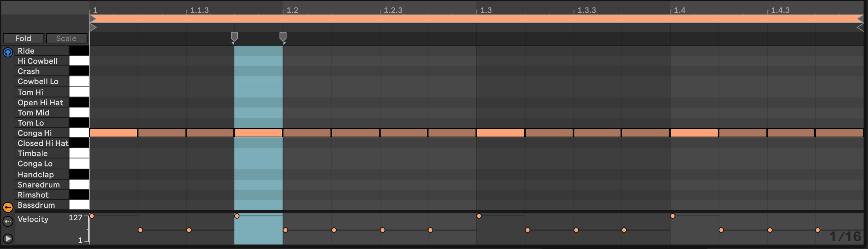The height and width of the screenshot is (249, 868).
Task: Click the Snaredrum row label
Action: click(39, 185)
